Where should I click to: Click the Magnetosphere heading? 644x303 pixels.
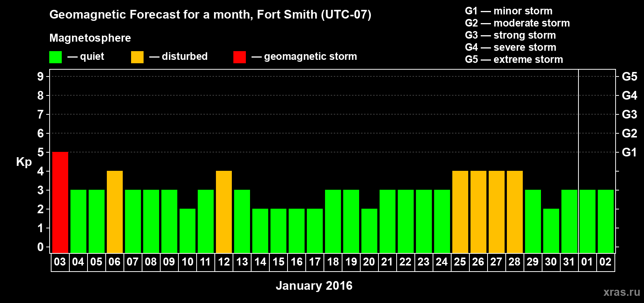(x=90, y=38)
